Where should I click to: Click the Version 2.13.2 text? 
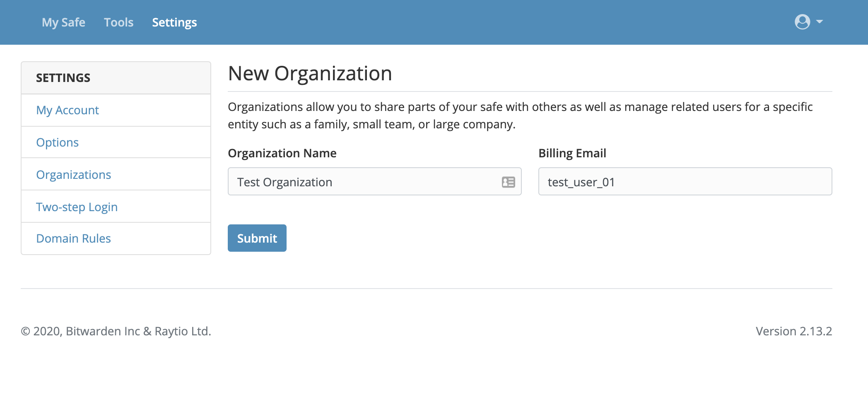[x=794, y=331]
